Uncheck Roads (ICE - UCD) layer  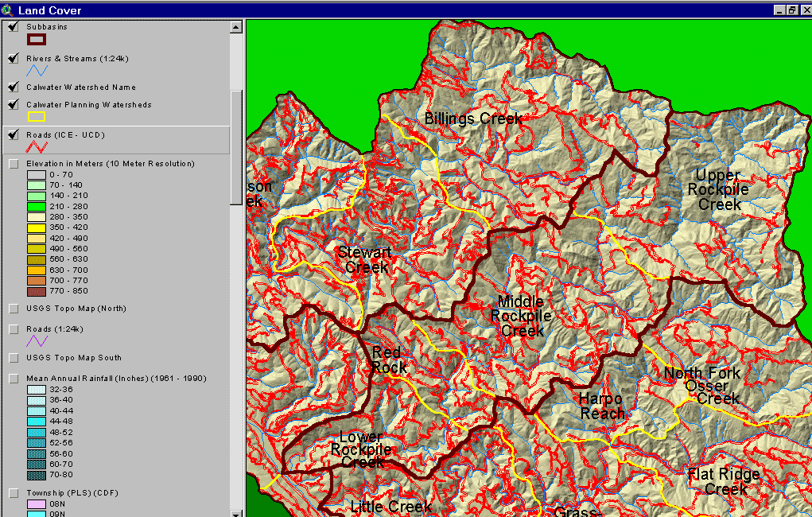pyautogui.click(x=14, y=134)
